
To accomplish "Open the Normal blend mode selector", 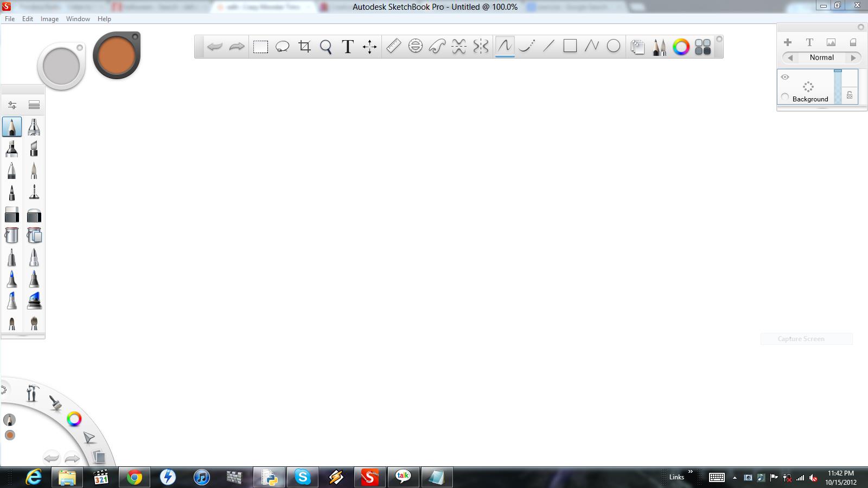I will [822, 57].
